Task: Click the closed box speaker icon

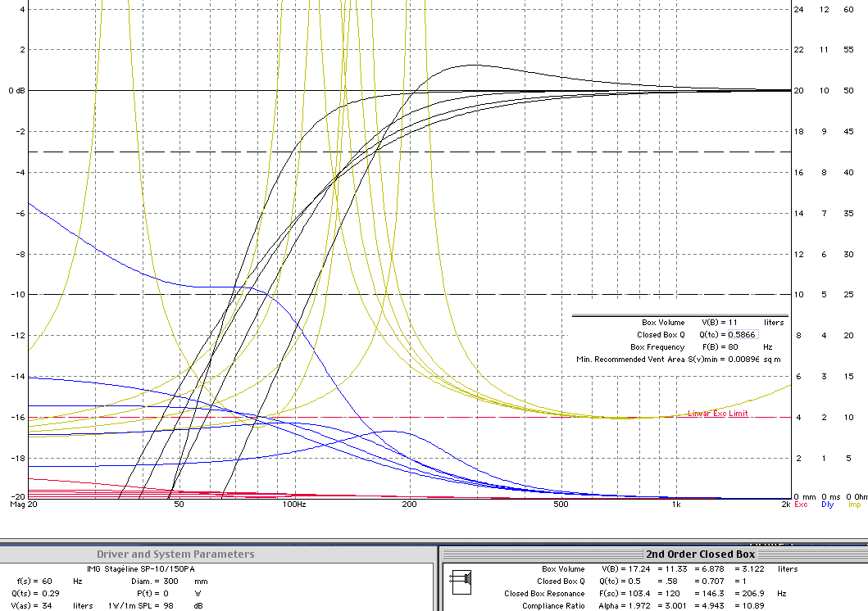Action: [461, 582]
